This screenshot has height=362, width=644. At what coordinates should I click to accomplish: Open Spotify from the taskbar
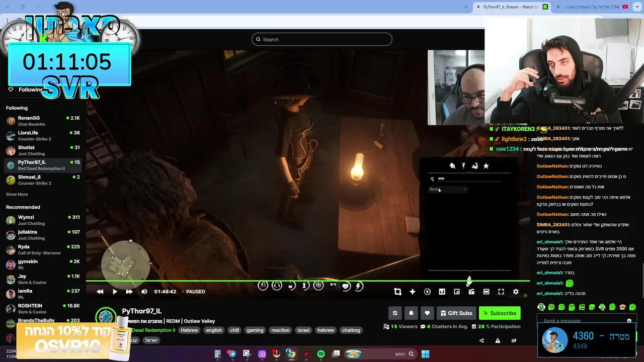321,354
